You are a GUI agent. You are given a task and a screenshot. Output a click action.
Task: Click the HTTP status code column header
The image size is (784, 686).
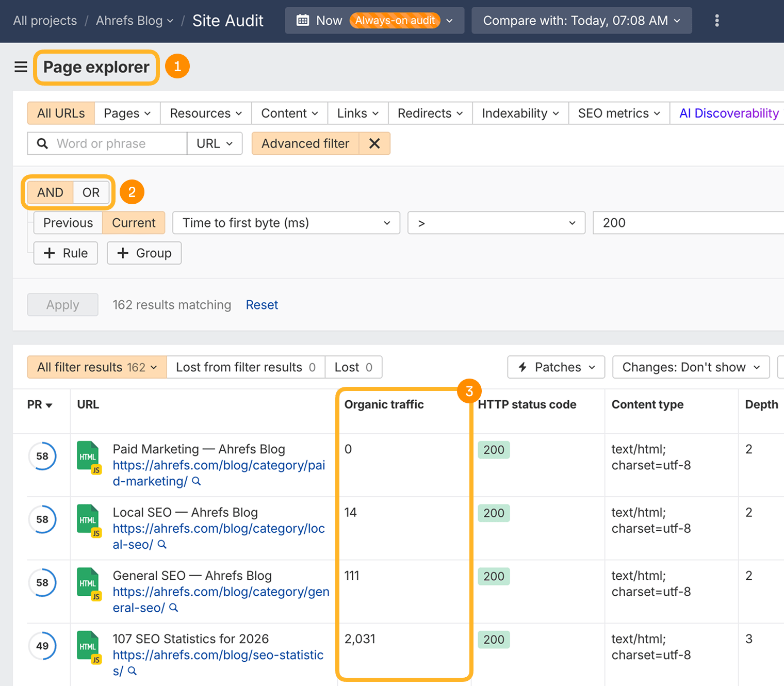click(527, 405)
